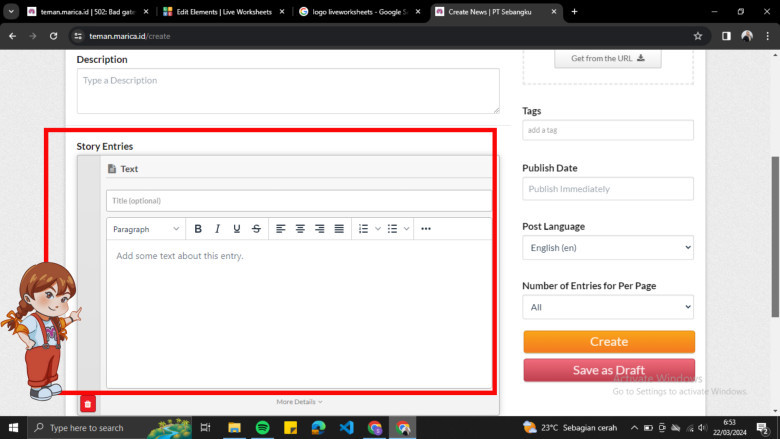Viewport: 780px width, 439px height.
Task: Insert a numbered list
Action: [364, 229]
